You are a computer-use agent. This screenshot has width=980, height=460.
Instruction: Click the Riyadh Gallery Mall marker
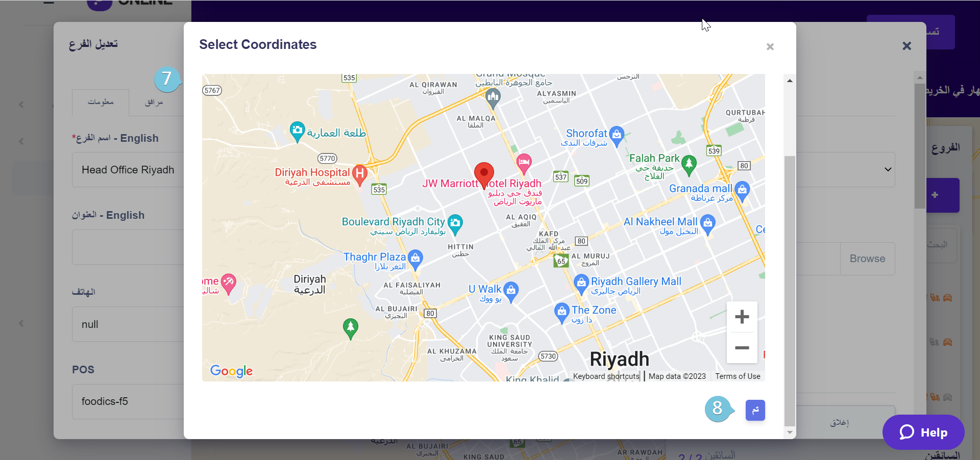(581, 284)
